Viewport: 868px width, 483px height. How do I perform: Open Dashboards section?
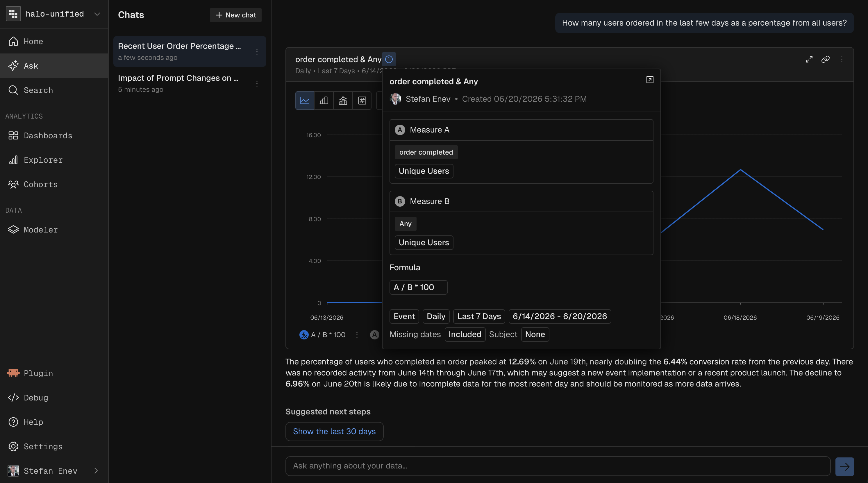[54, 135]
